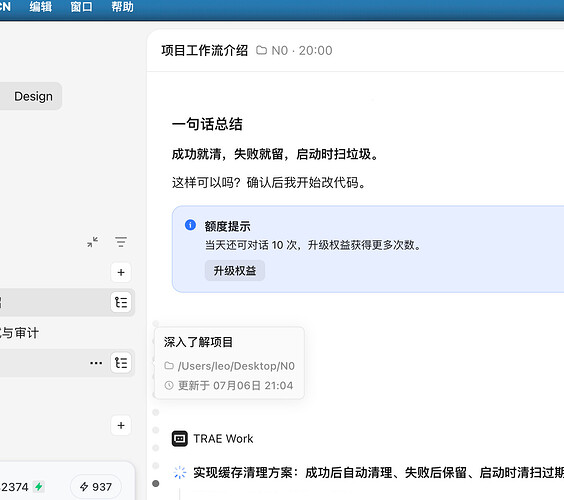
Task: Open the filter lines icon
Action: [121, 242]
